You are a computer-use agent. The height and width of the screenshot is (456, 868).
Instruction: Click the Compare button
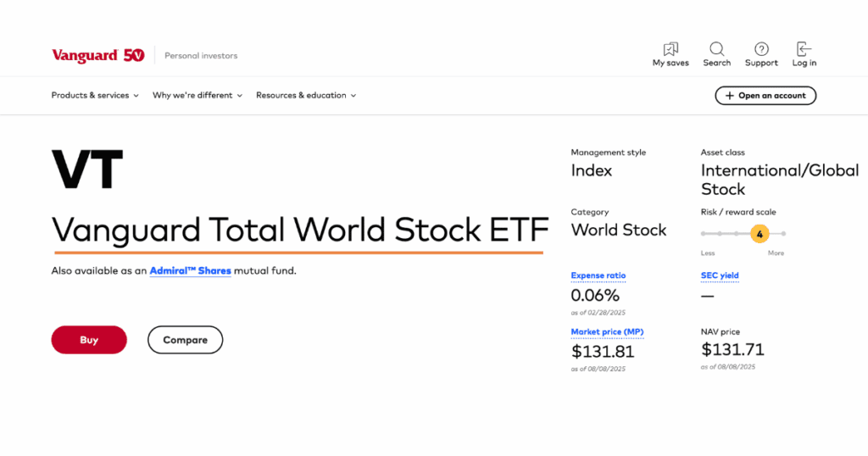(185, 340)
